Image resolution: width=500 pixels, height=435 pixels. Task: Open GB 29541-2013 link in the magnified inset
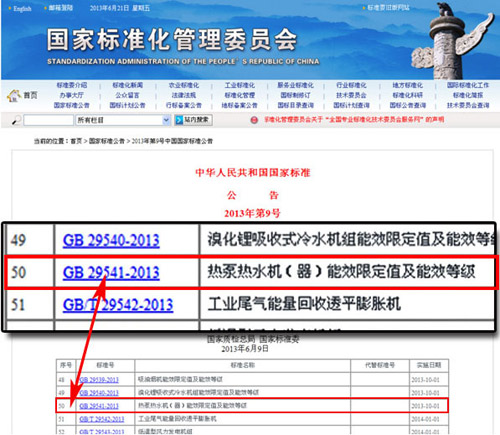coord(111,273)
